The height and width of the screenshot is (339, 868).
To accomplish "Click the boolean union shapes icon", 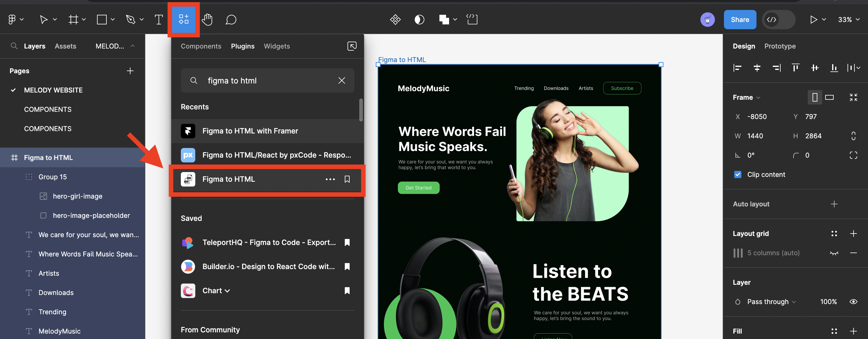I will [444, 20].
